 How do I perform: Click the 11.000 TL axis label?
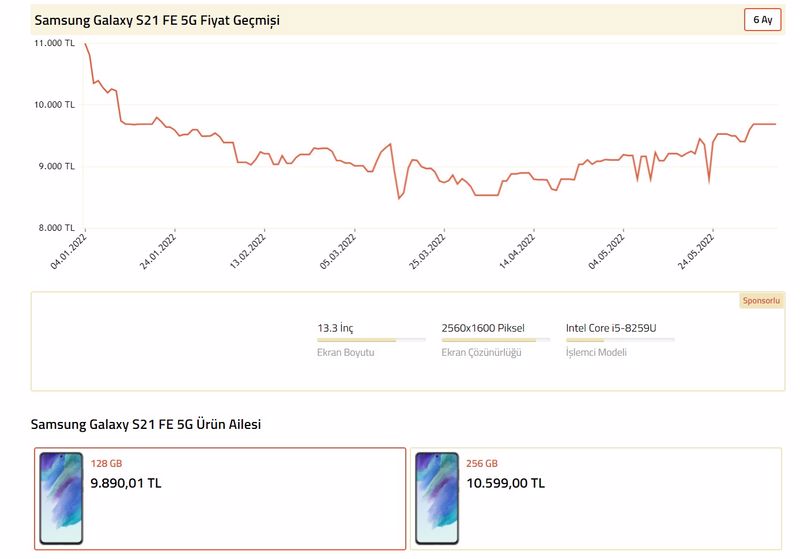tap(54, 44)
